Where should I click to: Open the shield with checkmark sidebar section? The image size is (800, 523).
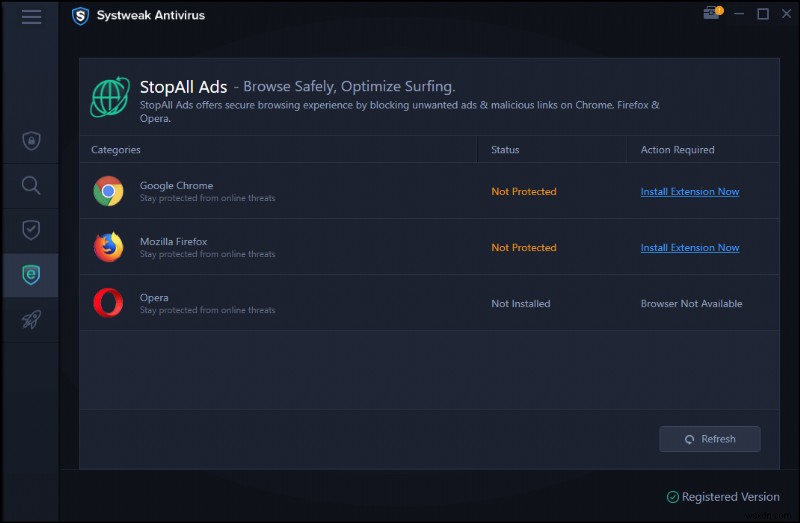31,230
